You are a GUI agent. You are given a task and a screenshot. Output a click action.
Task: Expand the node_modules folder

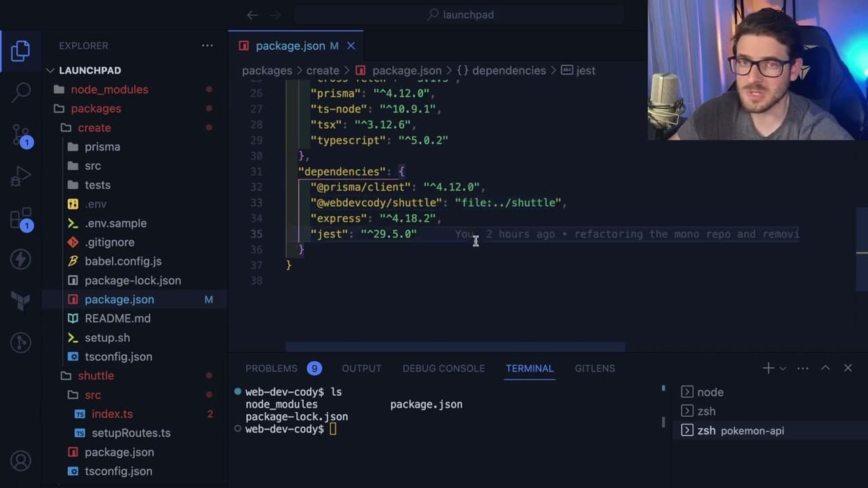(134, 89)
